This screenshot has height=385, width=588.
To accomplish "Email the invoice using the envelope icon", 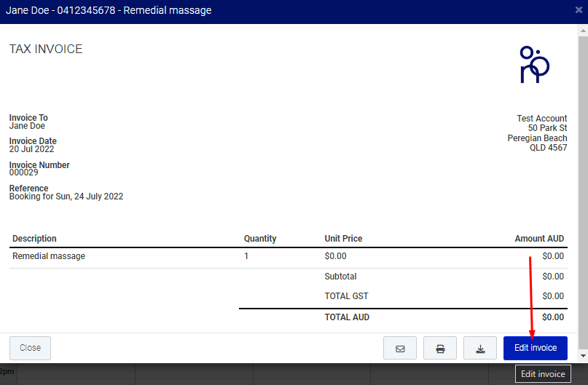I will tap(400, 348).
